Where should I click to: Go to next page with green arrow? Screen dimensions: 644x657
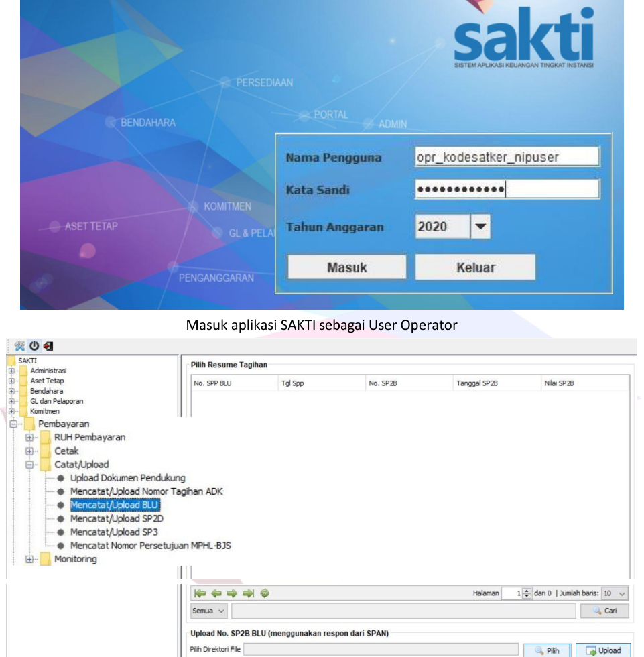pos(230,594)
